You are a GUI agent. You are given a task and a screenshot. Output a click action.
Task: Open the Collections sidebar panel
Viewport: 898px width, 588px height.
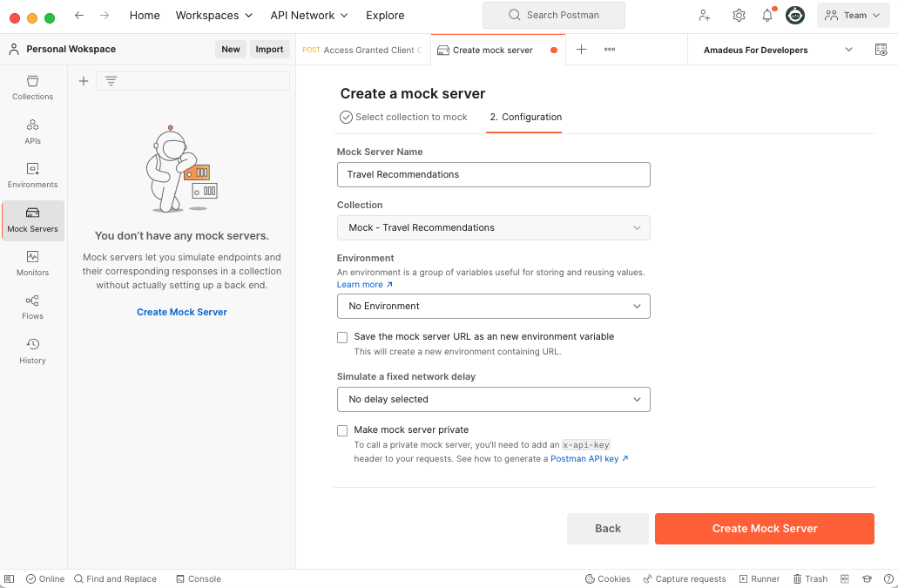(32, 88)
